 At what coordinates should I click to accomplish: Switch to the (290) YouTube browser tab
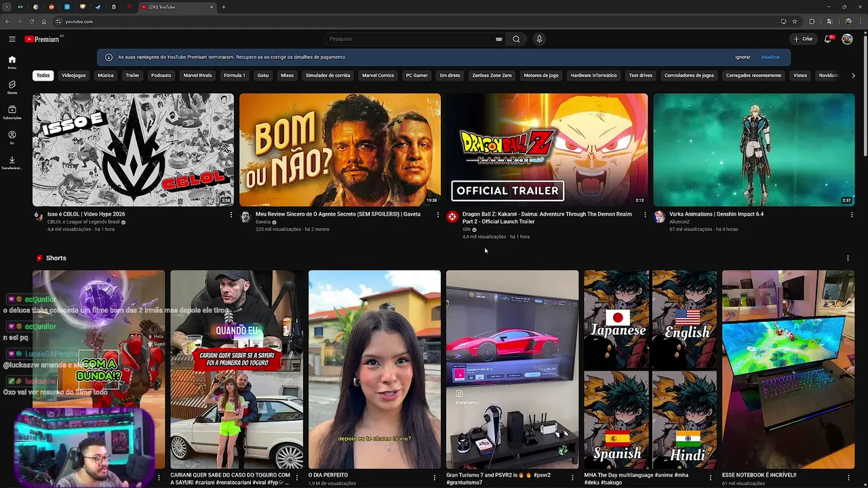pos(176,7)
